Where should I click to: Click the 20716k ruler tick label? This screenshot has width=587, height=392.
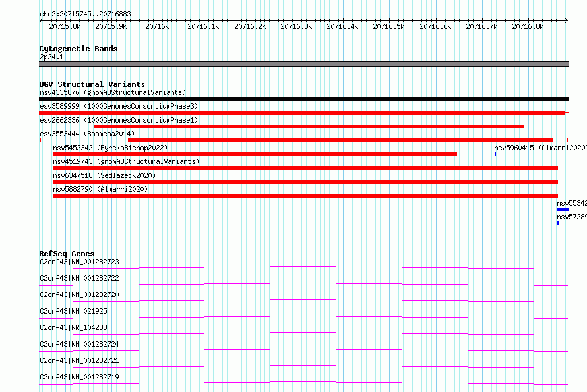point(157,26)
